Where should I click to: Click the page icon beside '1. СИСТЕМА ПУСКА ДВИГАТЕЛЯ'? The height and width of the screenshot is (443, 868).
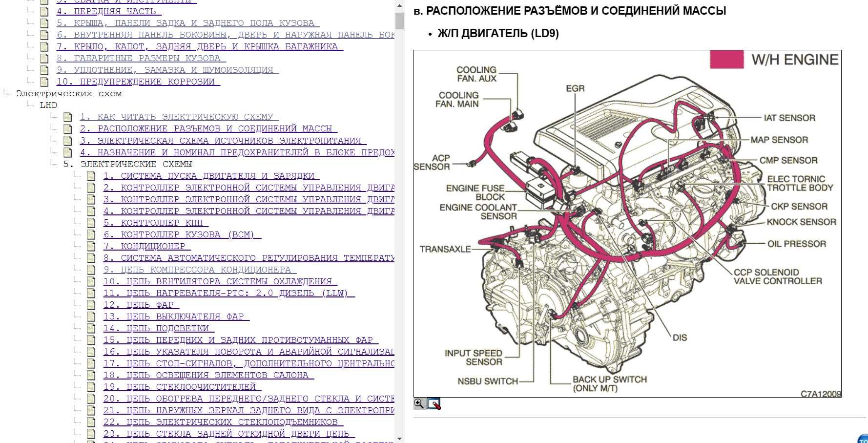[91, 176]
